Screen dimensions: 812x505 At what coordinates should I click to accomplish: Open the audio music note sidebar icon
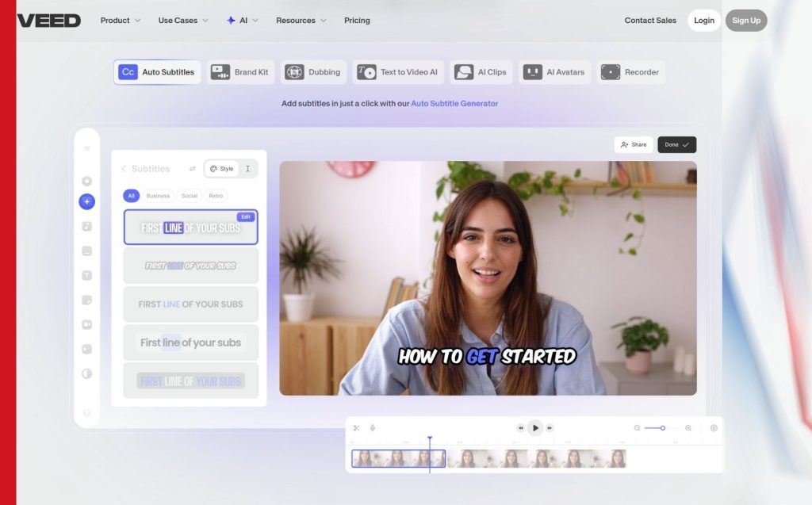pyautogui.click(x=87, y=227)
